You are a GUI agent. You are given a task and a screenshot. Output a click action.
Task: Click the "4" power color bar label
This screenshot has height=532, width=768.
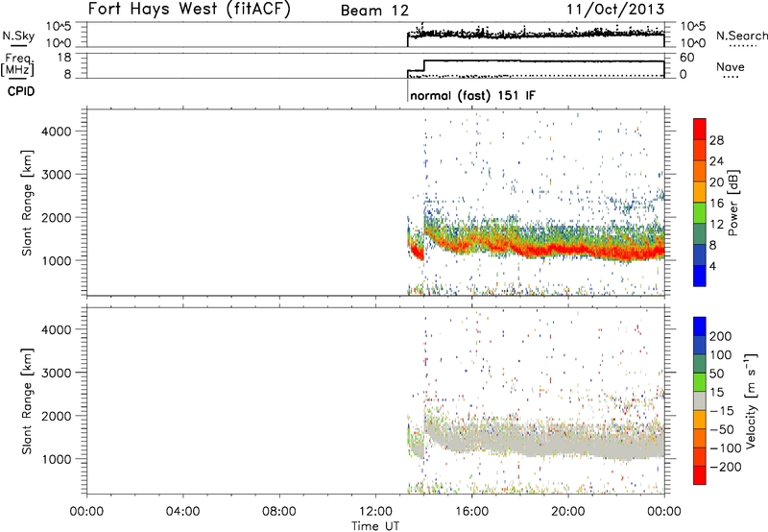click(x=712, y=266)
